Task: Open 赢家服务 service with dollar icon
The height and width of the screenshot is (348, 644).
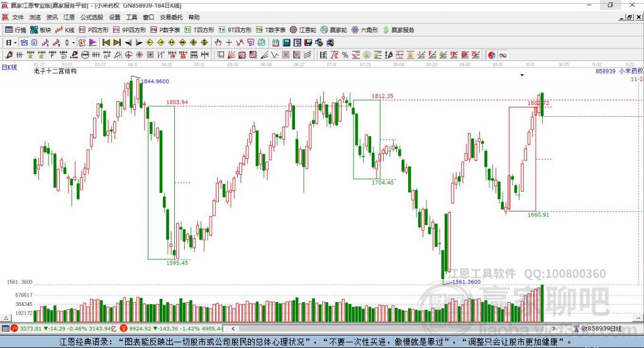Action: click(x=398, y=30)
